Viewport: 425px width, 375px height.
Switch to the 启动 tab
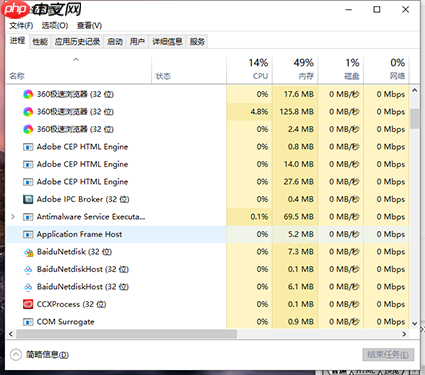[115, 42]
